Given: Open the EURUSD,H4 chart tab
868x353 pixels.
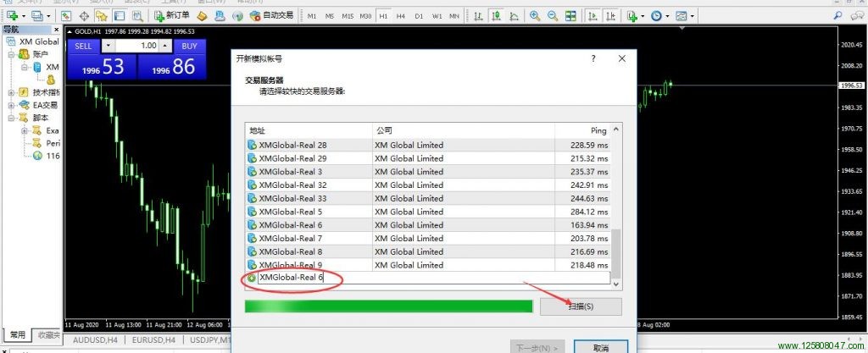Looking at the screenshot, I should click(x=154, y=340).
